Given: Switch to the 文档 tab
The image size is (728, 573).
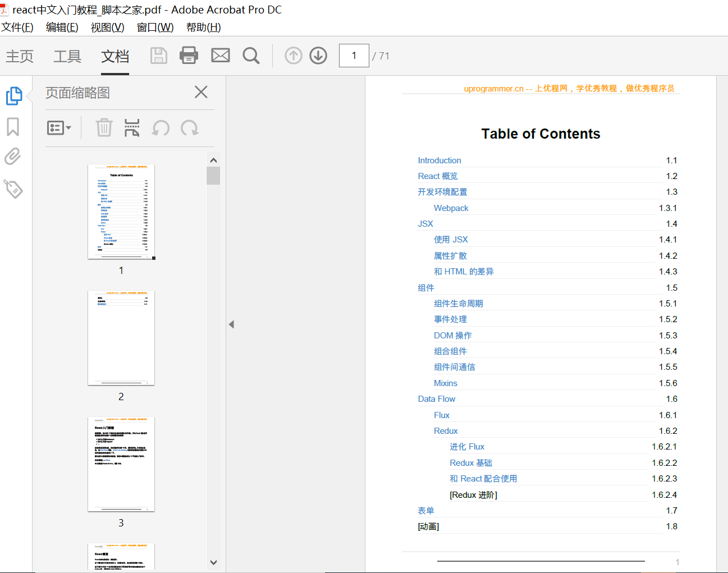Looking at the screenshot, I should [115, 56].
